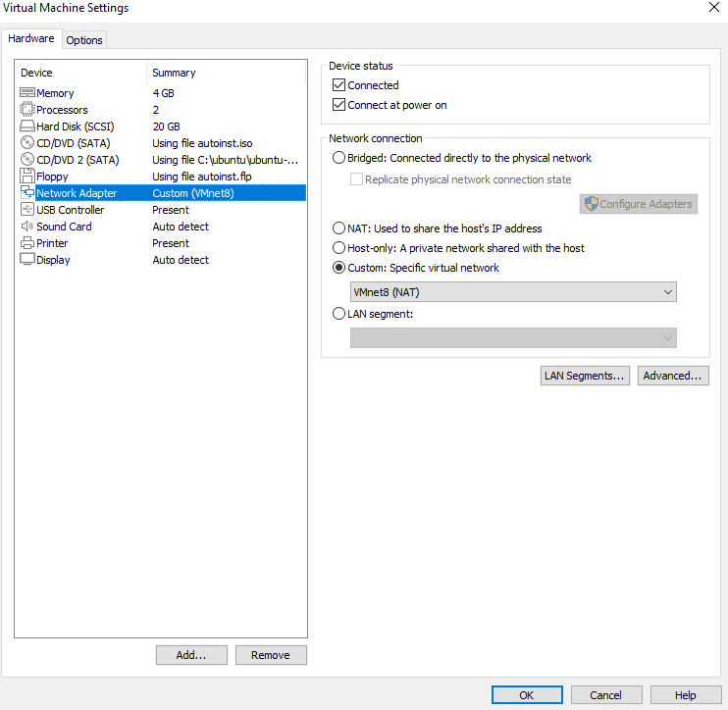This screenshot has height=710, width=728.
Task: Click shield icon on Configure Adapters
Action: [x=591, y=204]
